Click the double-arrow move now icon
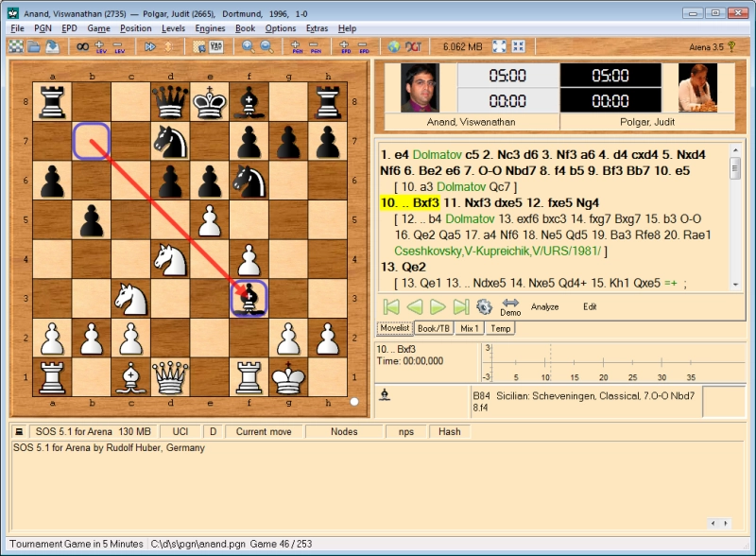Viewport: 756px width, 556px height. 150,47
